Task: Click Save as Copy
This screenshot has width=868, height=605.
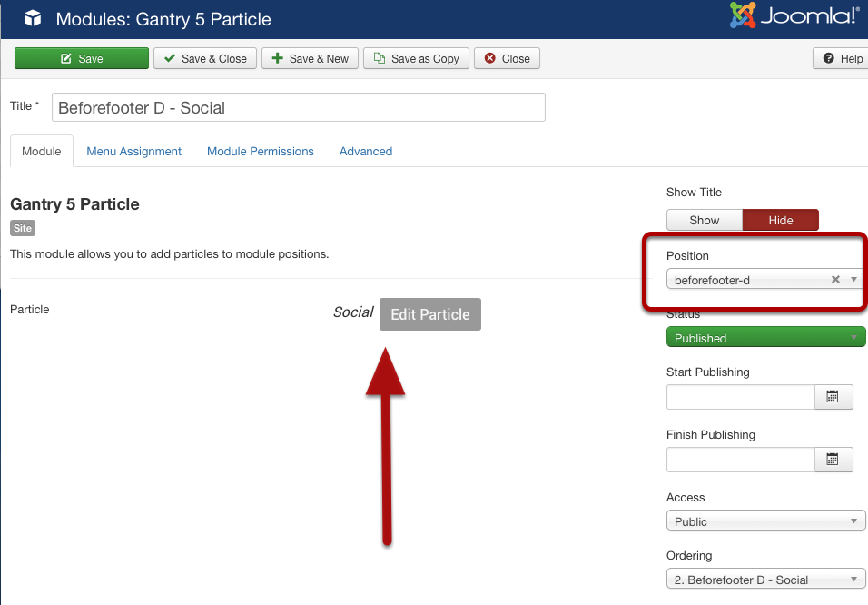Action: (x=416, y=58)
